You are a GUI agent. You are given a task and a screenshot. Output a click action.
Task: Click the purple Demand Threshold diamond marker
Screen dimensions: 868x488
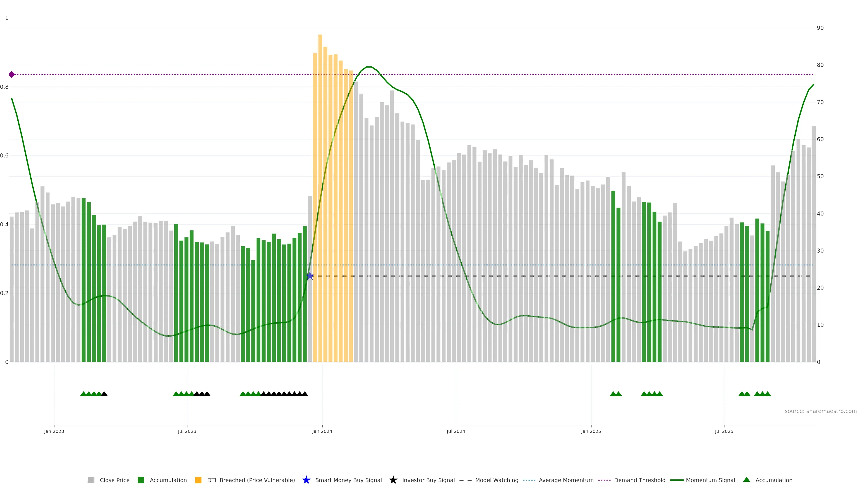tap(12, 74)
